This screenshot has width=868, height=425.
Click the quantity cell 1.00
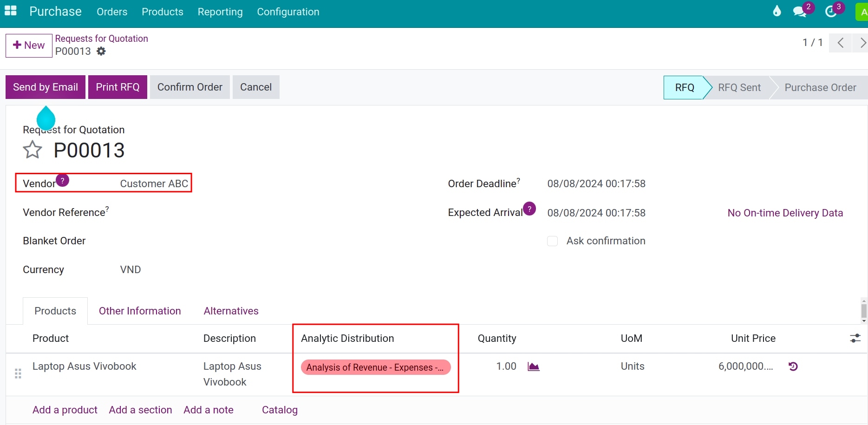506,366
